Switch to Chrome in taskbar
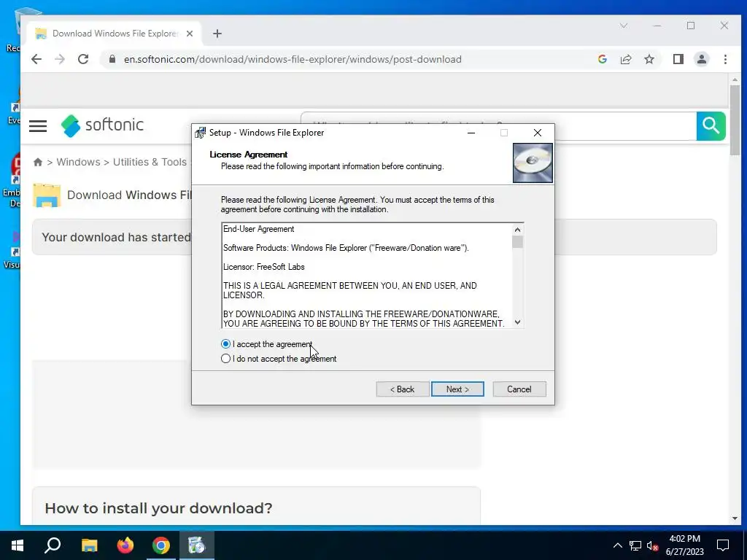 [x=161, y=545]
